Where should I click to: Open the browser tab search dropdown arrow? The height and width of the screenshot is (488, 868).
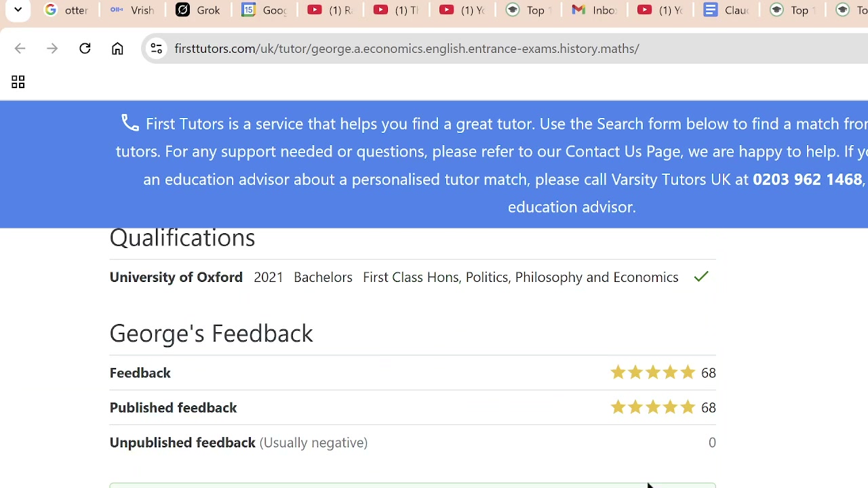click(x=18, y=10)
